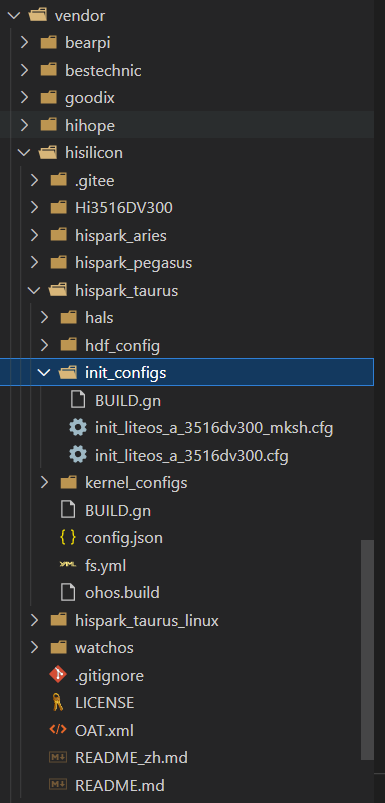Click the gear icon of init_liteos_a_3516dv300_mksh.cfg

pyautogui.click(x=78, y=428)
